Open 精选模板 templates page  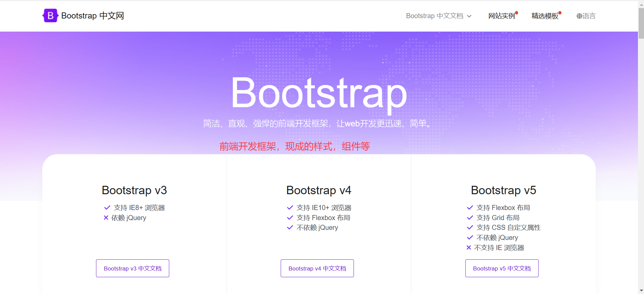pos(545,16)
